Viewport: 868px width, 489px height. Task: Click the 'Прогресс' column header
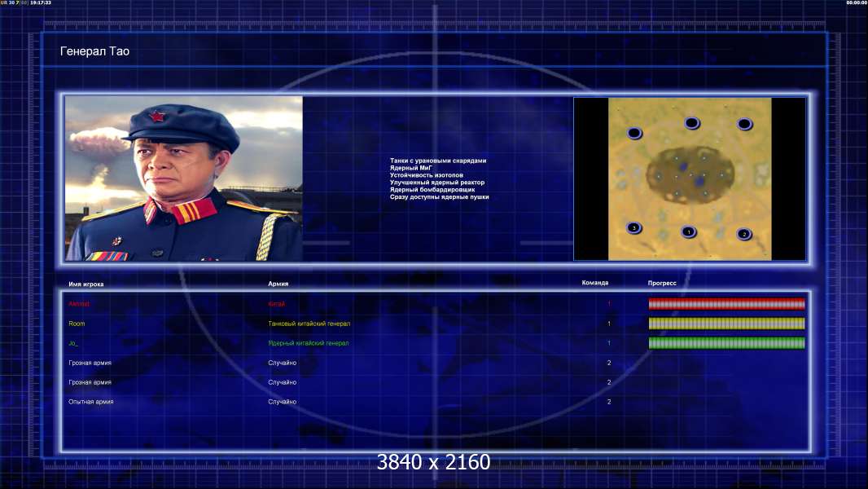coord(662,283)
